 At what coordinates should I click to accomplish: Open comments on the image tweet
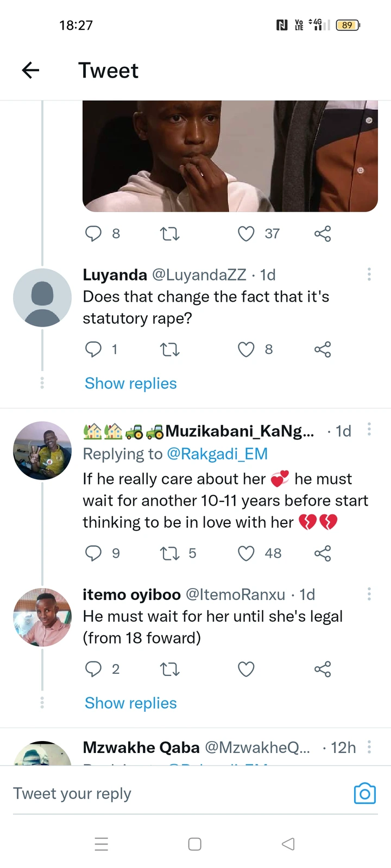pos(93,234)
